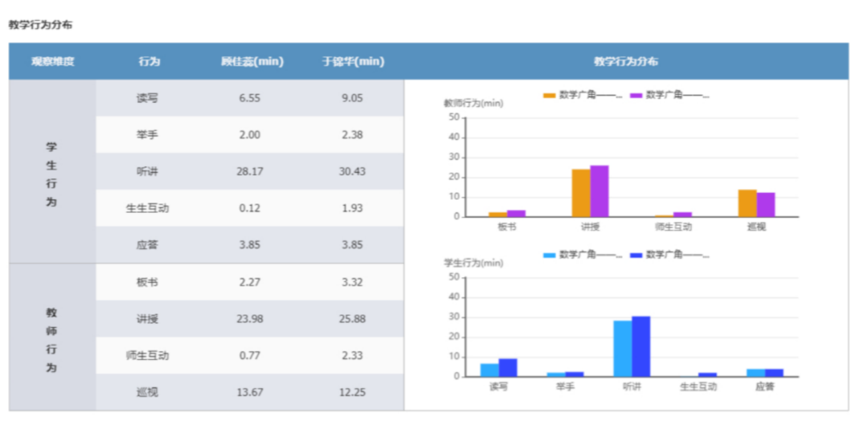Click the 观察维度 column header
Image resolution: width=868 pixels, height=421 pixels.
(x=52, y=62)
